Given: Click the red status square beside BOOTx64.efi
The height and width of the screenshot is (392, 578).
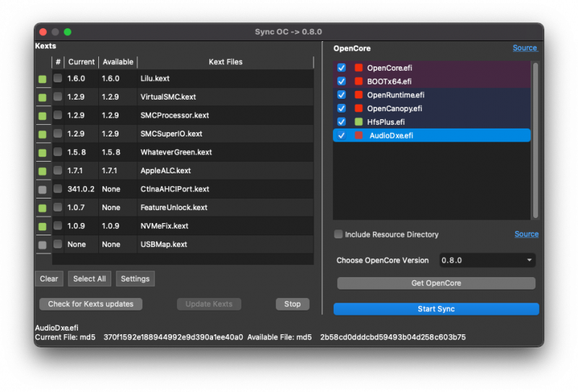Looking at the screenshot, I should (358, 82).
